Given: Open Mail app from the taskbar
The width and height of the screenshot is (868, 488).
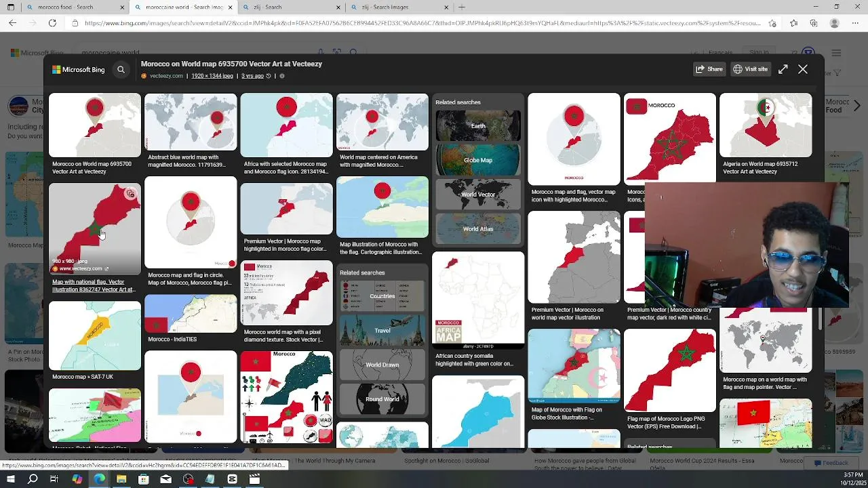Looking at the screenshot, I should [x=166, y=479].
